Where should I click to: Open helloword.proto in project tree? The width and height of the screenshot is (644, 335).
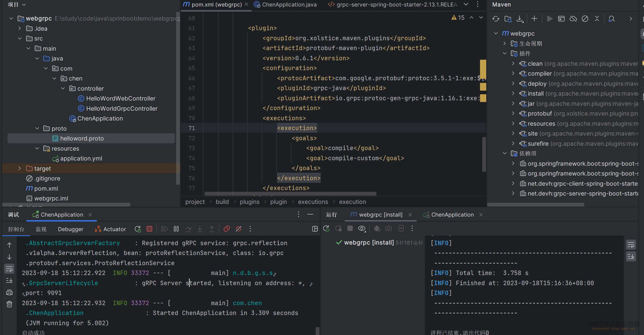click(x=82, y=138)
